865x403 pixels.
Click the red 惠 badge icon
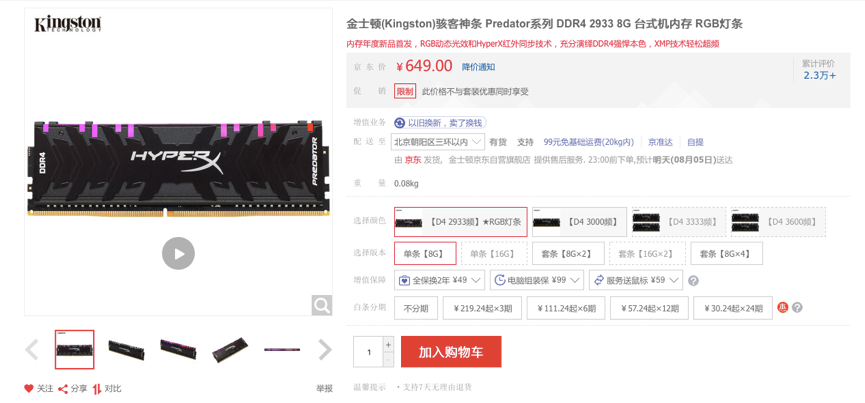click(x=783, y=308)
